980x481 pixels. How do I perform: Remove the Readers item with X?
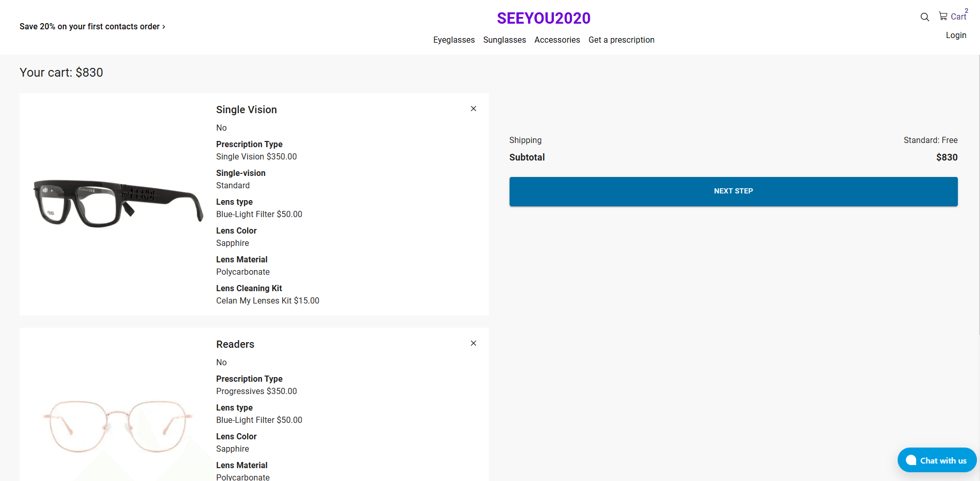pyautogui.click(x=473, y=343)
